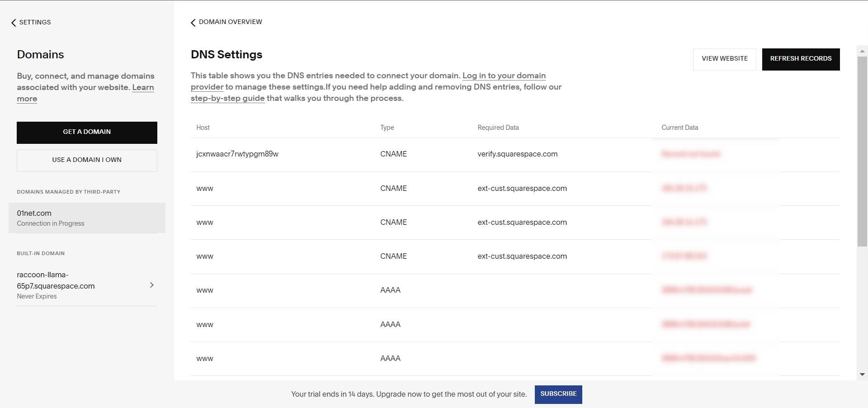Click the scrollbar down arrow
868x408 pixels.
click(862, 375)
